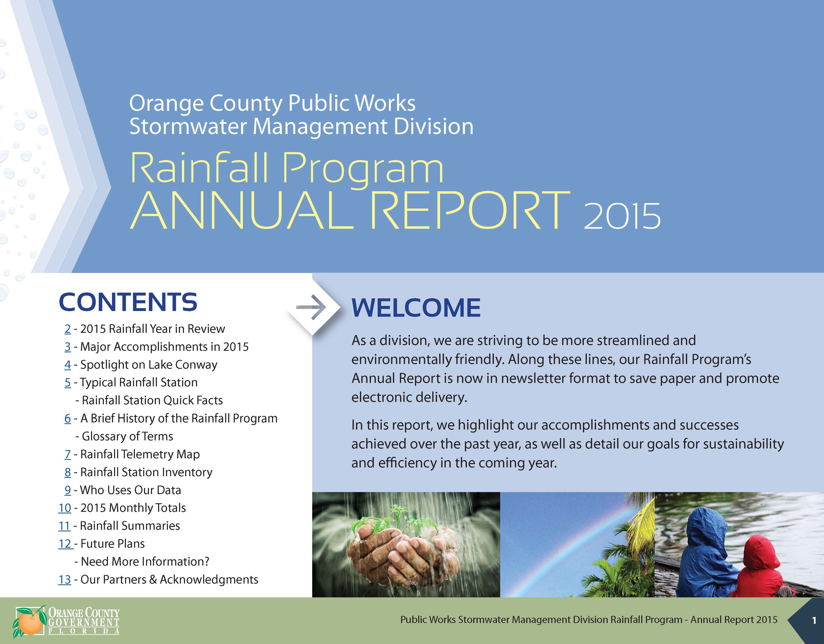Go to page 3 Major Accomplishments link
Image resolution: width=824 pixels, height=644 pixels.
[x=68, y=347]
